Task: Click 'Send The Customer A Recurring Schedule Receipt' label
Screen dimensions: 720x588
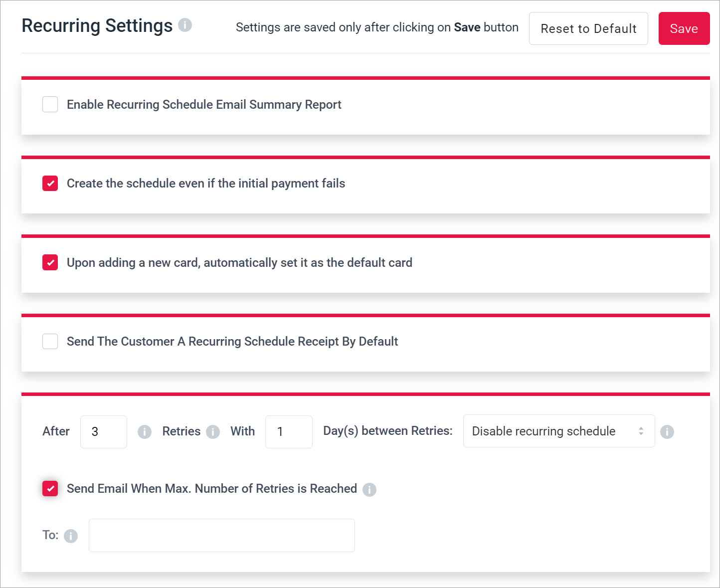Action: tap(232, 342)
